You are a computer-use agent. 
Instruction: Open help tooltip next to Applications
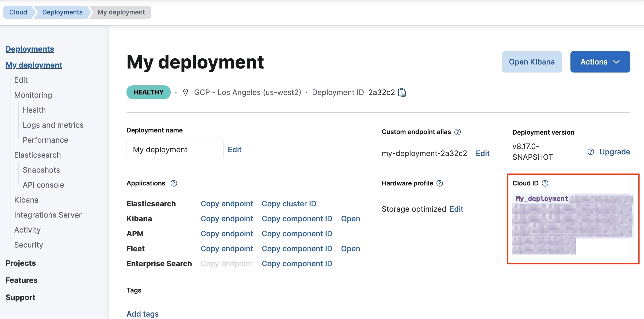click(x=174, y=183)
